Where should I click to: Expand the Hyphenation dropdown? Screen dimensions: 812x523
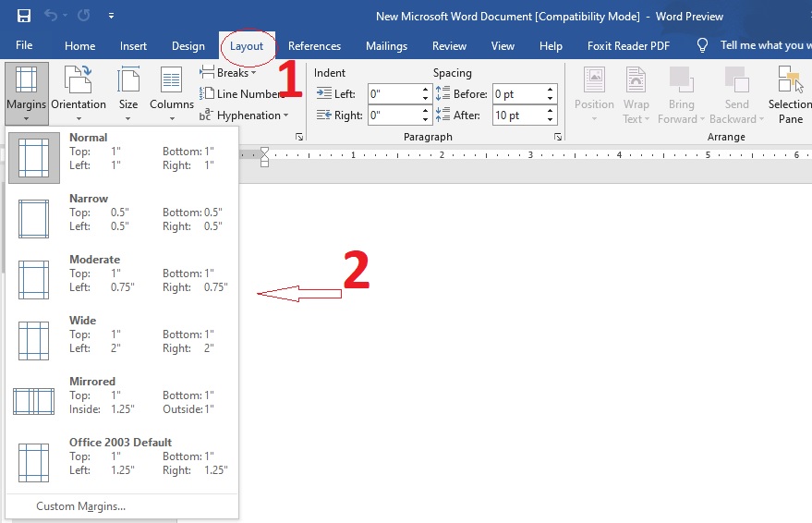tap(246, 116)
